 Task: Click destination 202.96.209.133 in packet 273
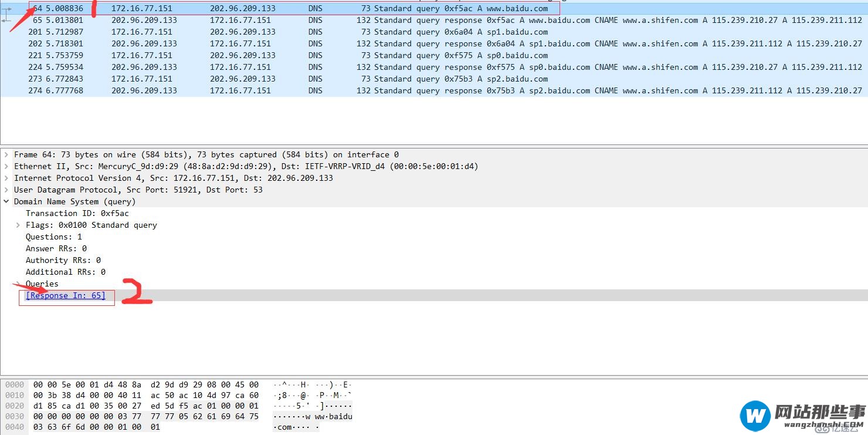[243, 79]
